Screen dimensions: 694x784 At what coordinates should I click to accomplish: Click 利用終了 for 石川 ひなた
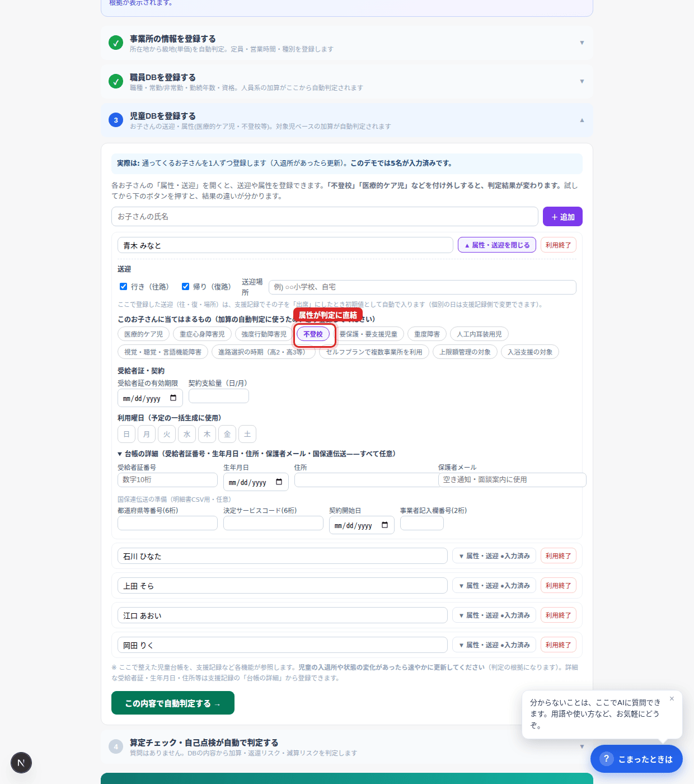559,556
